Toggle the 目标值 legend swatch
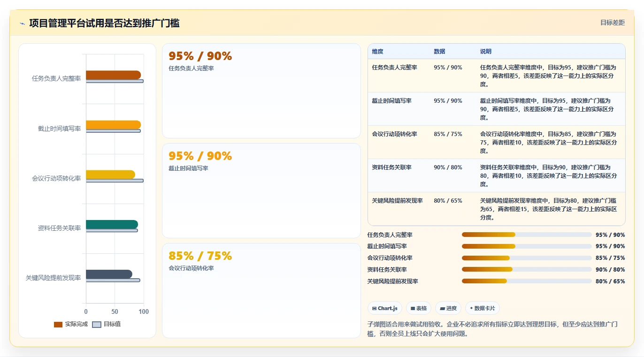The image size is (644, 357). pyautogui.click(x=97, y=325)
